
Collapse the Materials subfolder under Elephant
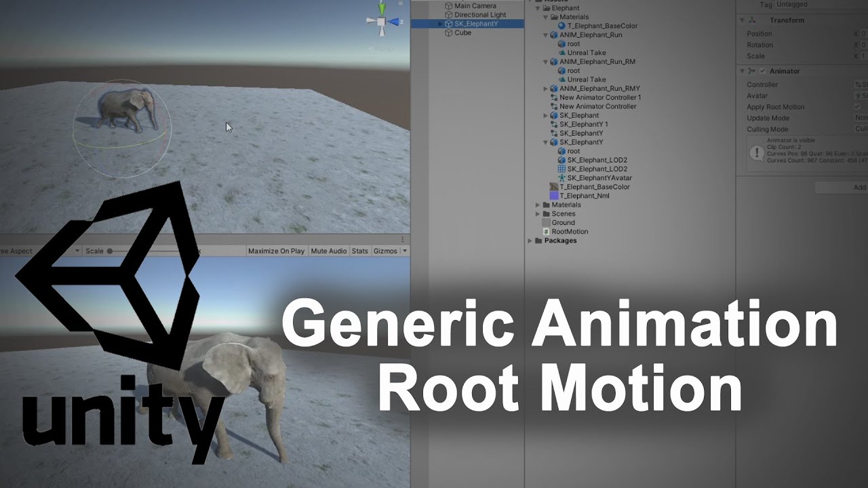546,17
